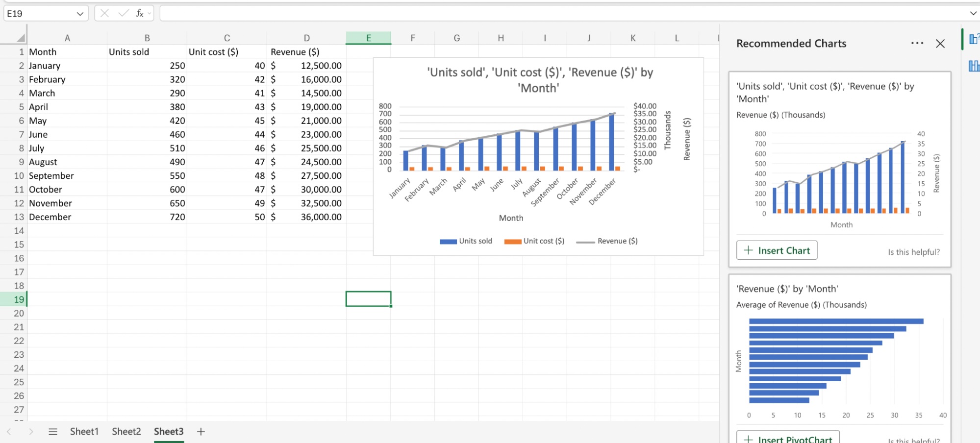980x443 pixels.
Task: Click the 36,000.00 revenue cell
Action: click(306, 217)
